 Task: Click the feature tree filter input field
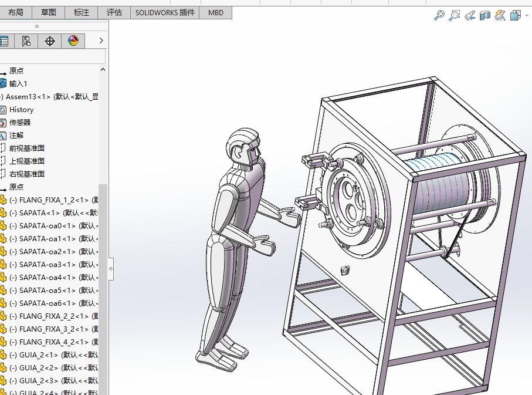52,57
